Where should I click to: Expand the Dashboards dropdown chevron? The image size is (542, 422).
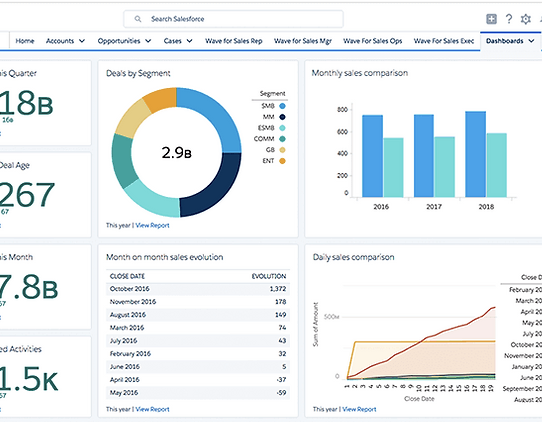click(531, 41)
